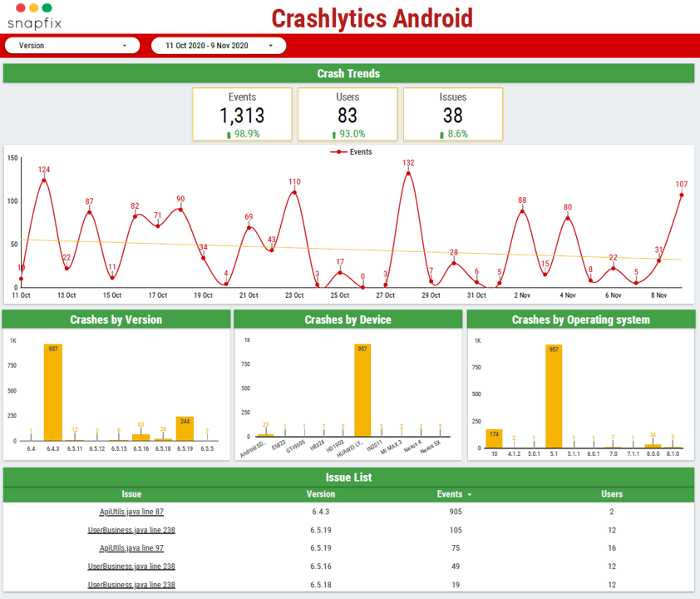This screenshot has width=700, height=599.
Task: Click the 957 bar for OS version 5.1
Action: [554, 396]
